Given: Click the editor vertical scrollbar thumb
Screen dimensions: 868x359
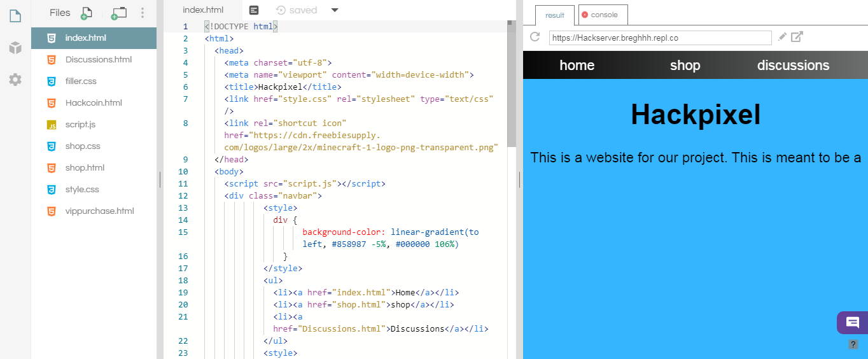Looking at the screenshot, I should click(x=511, y=83).
